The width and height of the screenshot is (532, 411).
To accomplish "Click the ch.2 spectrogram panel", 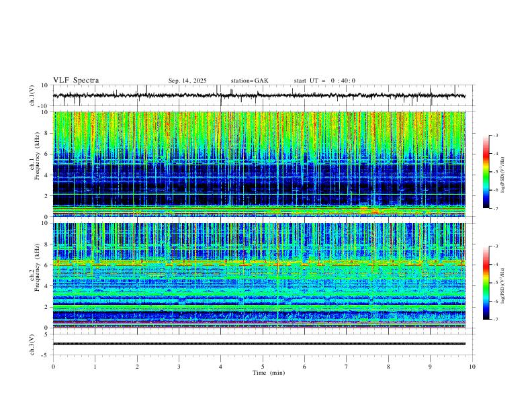I will coord(259,275).
